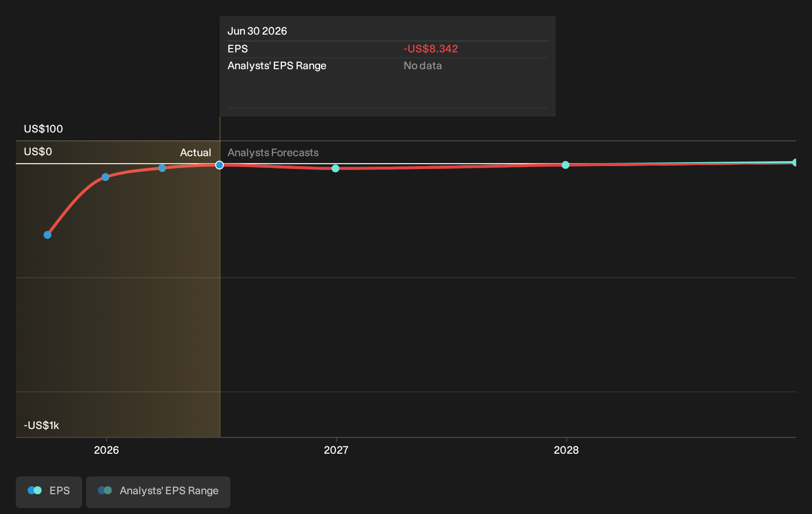812x514 pixels.
Task: Click the US$100 y-axis label
Action: [x=44, y=129]
